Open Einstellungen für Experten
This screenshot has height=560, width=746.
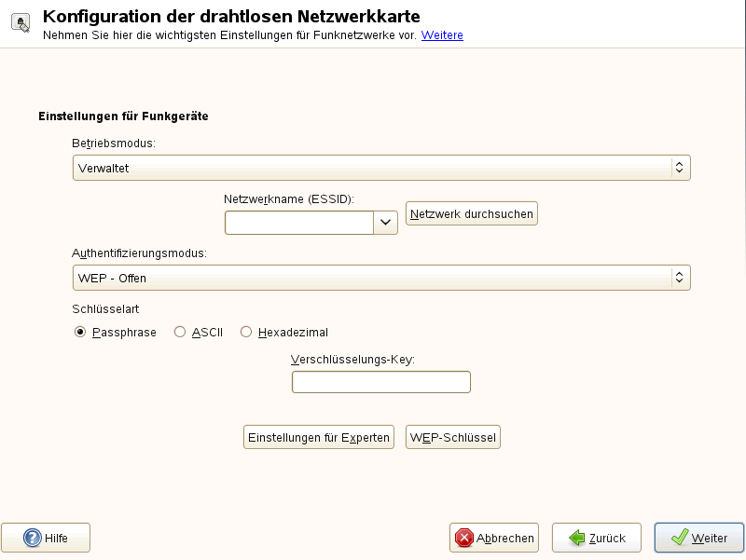318,437
